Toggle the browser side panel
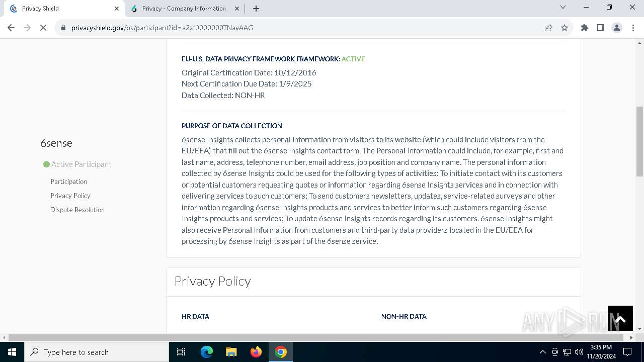Screen dimensions: 644x362 (601, 28)
